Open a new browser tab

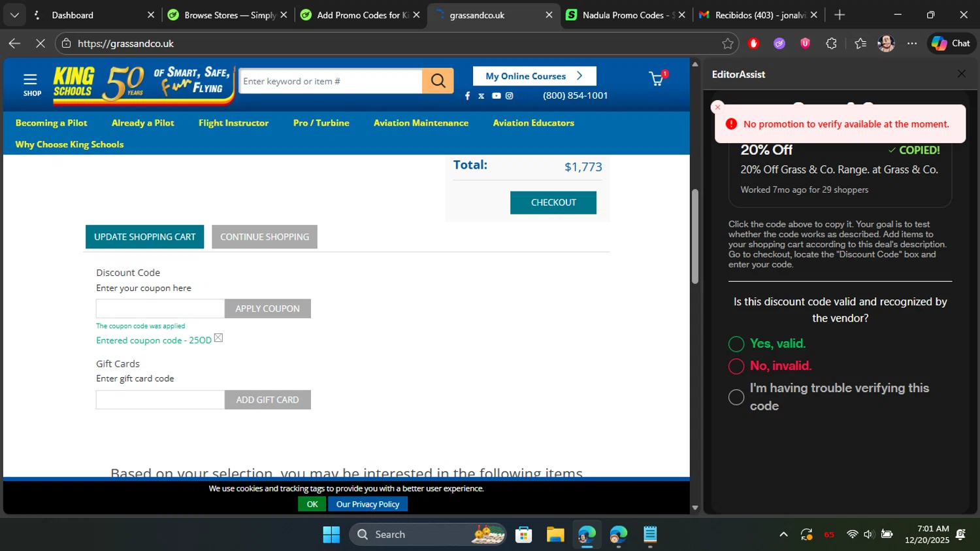[x=840, y=14]
